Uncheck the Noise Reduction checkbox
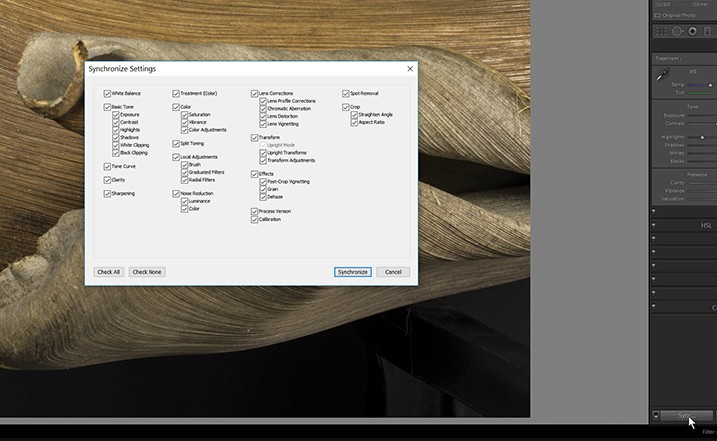The height and width of the screenshot is (441, 717). (176, 194)
